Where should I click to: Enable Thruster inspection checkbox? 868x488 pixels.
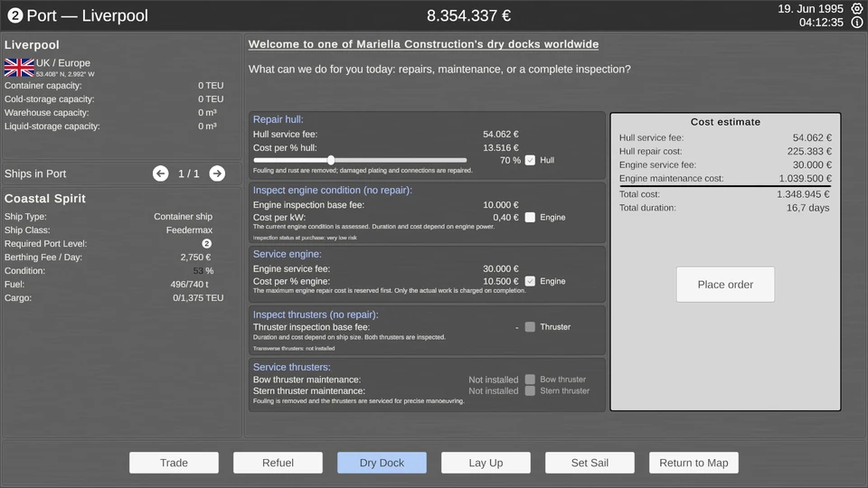point(530,327)
